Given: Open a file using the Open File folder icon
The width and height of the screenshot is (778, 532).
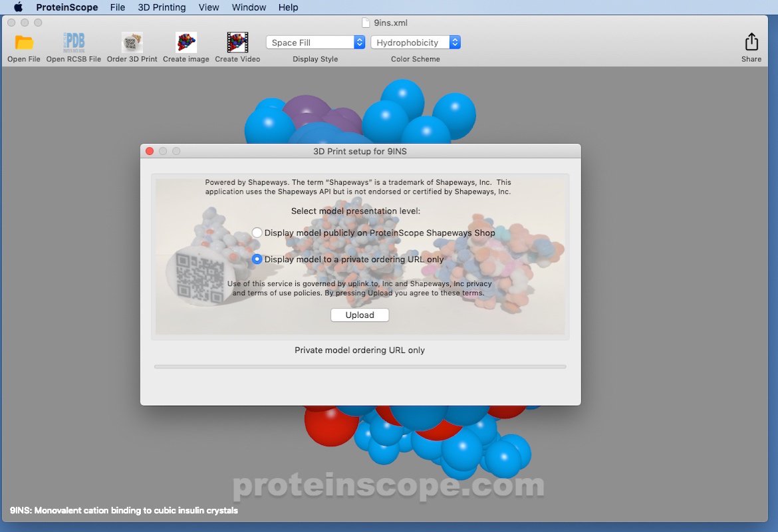Looking at the screenshot, I should (23, 41).
